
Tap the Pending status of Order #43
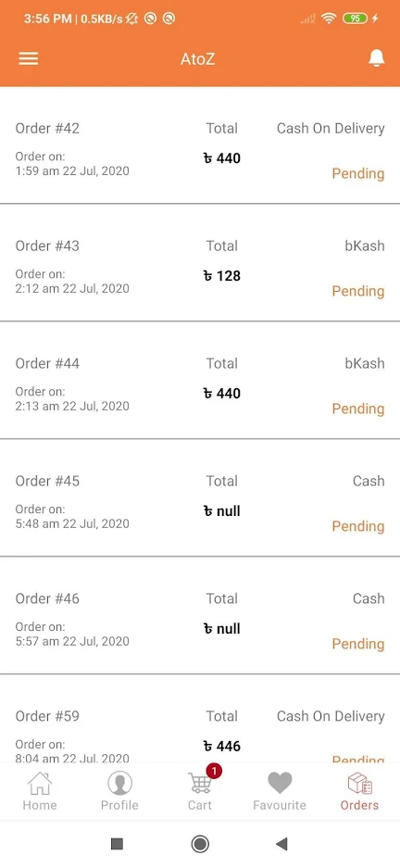coord(358,291)
